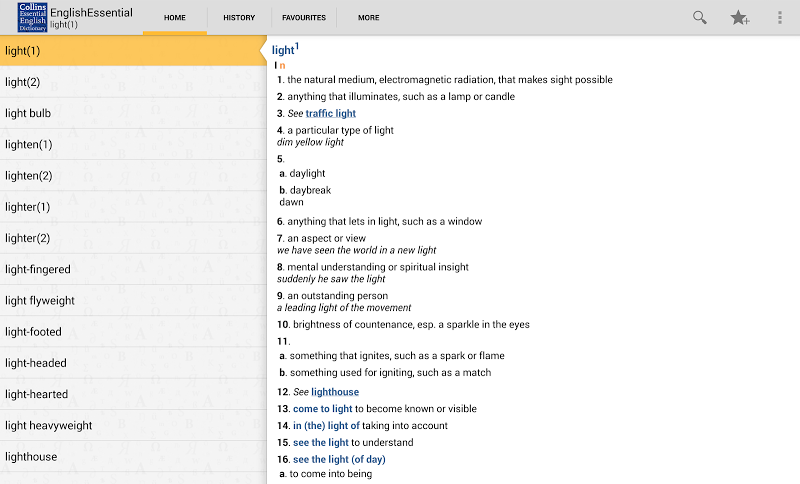Tap definition 8 on spiritual insight

coord(372,267)
